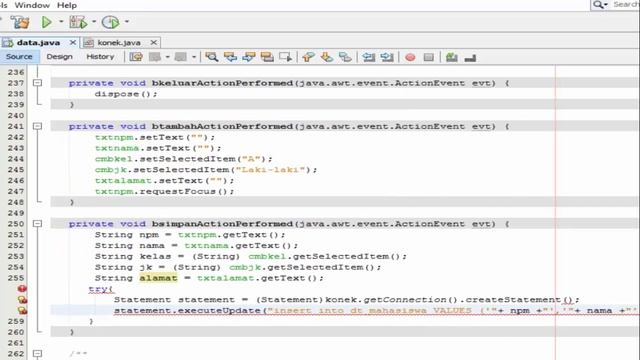640x360 pixels.
Task: Open Run Project dropdown arrow
Action: (x=61, y=22)
